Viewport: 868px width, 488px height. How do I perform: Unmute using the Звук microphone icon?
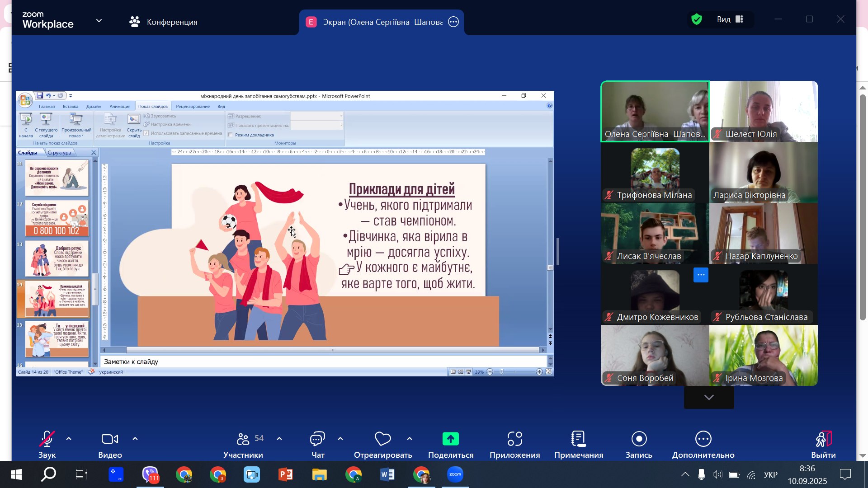(47, 439)
